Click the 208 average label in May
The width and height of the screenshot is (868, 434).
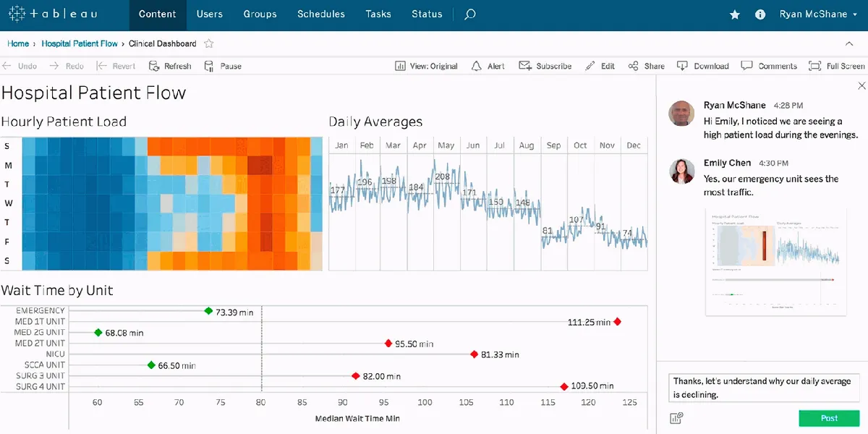pos(443,176)
